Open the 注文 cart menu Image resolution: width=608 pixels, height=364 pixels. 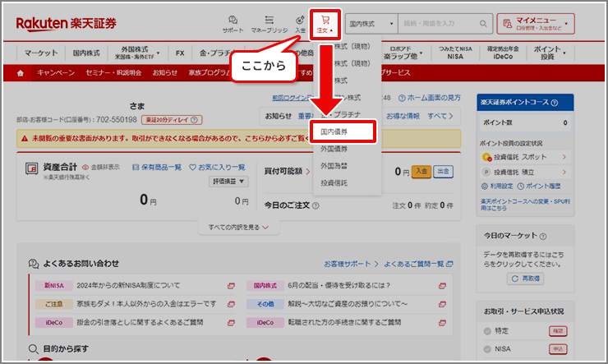coord(325,24)
